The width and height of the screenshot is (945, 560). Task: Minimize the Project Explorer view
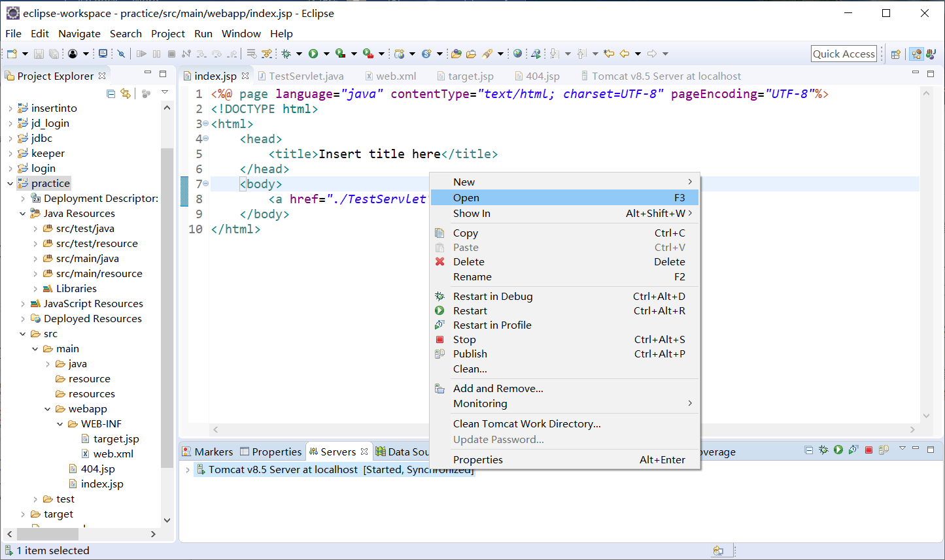tap(148, 73)
